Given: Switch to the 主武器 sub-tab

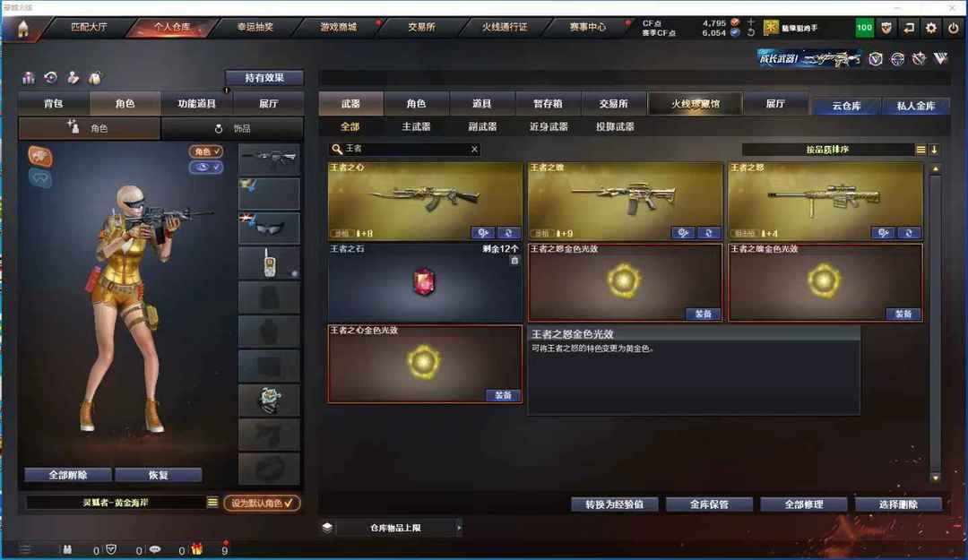Looking at the screenshot, I should pos(416,126).
